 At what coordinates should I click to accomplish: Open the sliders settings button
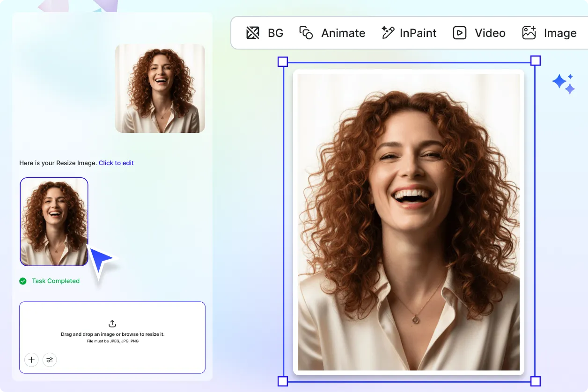(50, 360)
